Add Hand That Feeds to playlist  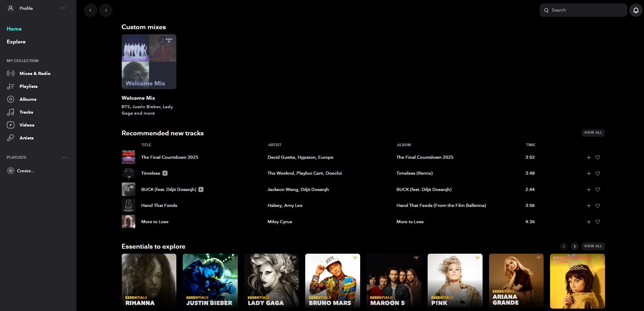tap(589, 206)
